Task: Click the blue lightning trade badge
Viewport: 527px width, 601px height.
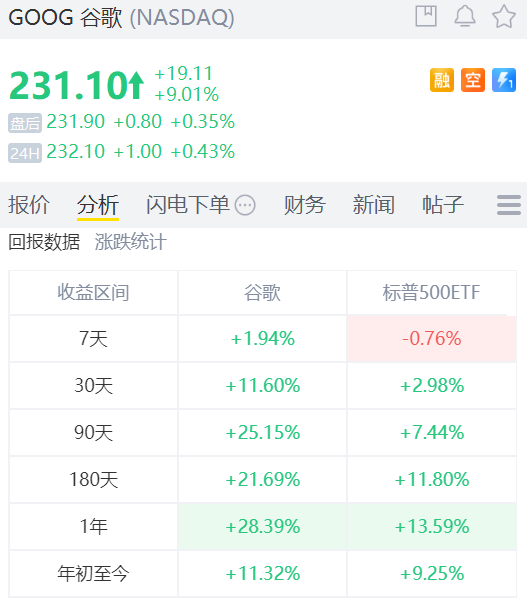Action: pos(504,80)
